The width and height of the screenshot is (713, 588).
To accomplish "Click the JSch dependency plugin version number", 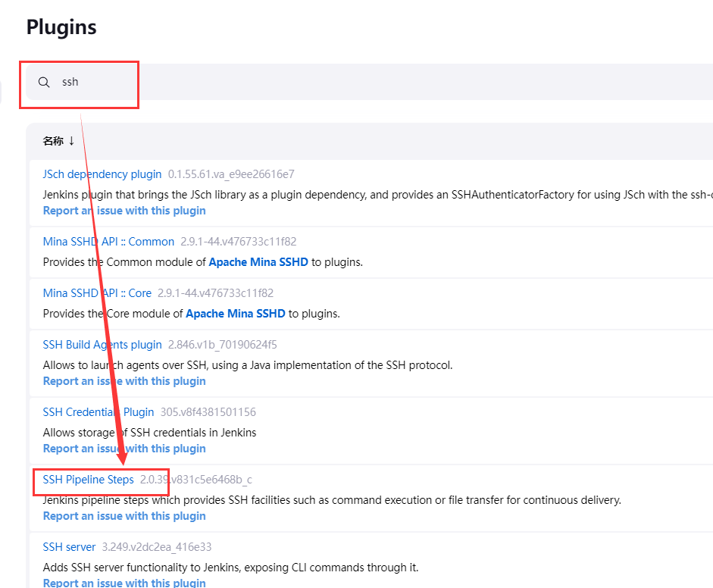I will click(x=231, y=174).
